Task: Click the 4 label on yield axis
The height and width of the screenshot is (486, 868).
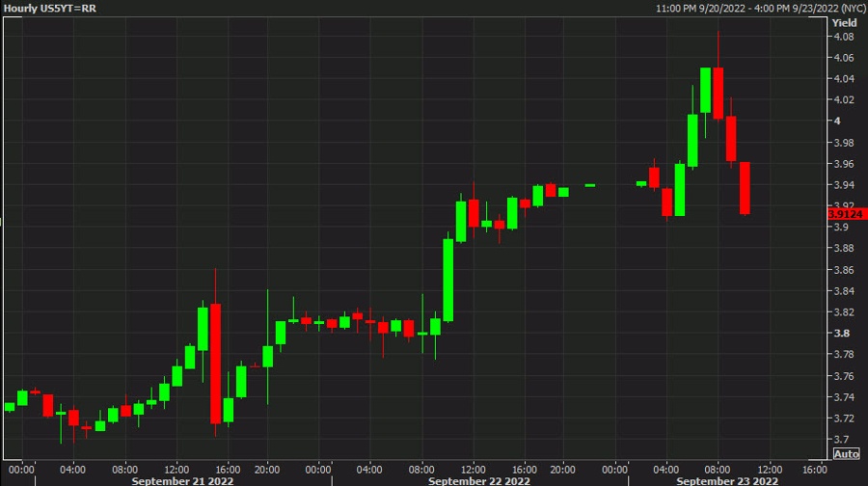Action: [836, 121]
